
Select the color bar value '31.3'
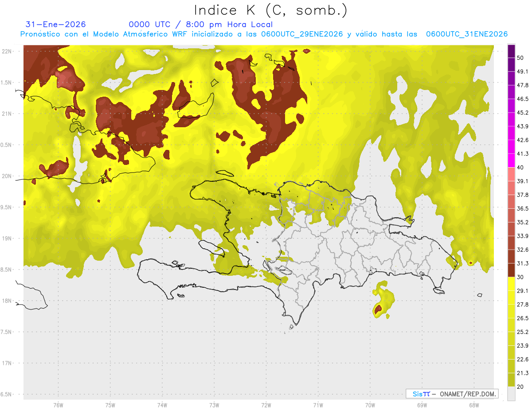pyautogui.click(x=523, y=263)
